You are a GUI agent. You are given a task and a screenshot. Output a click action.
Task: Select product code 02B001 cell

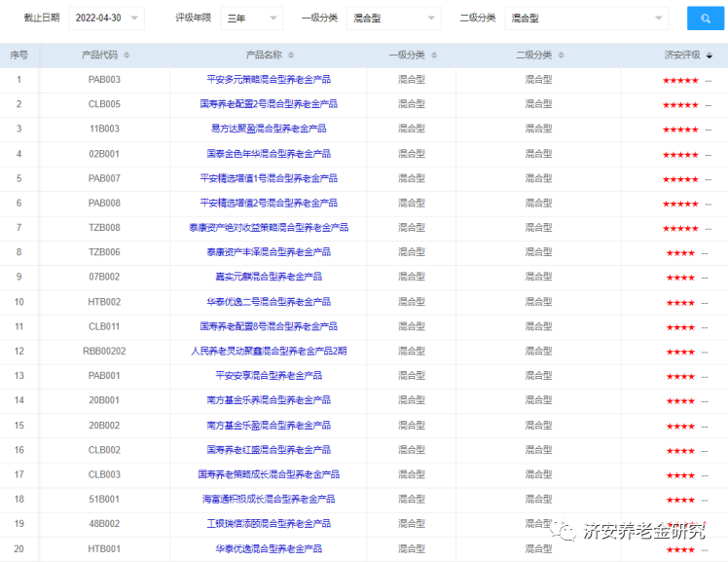click(x=104, y=154)
